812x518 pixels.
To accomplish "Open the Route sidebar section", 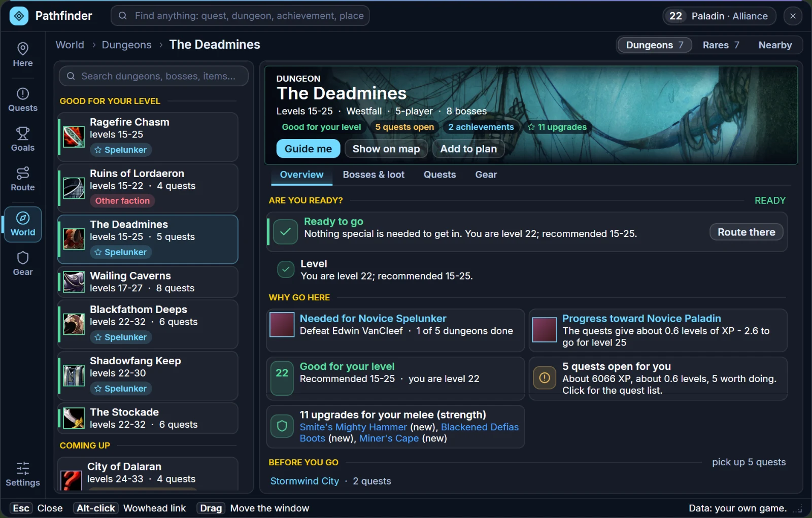I will 23,179.
